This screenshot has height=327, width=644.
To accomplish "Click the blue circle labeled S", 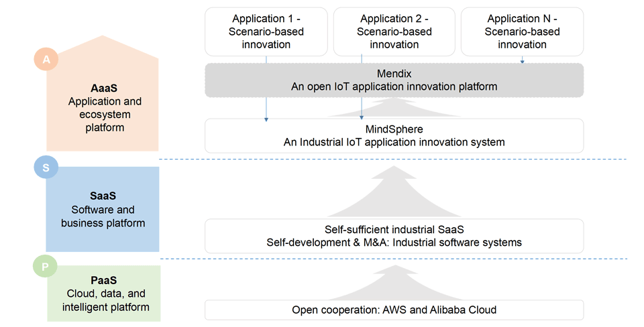I will point(46,168).
